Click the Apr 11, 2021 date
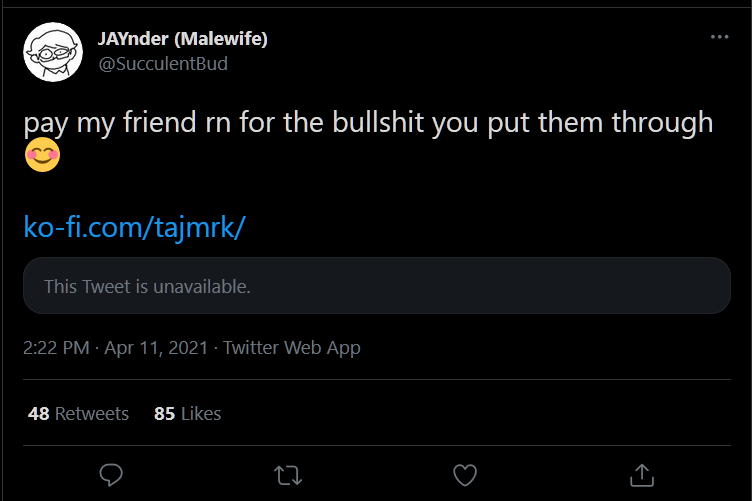This screenshot has width=752, height=501. [156, 348]
